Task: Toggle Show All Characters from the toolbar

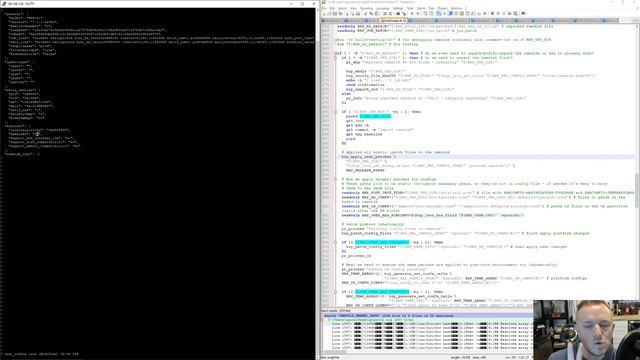Action: [444, 13]
